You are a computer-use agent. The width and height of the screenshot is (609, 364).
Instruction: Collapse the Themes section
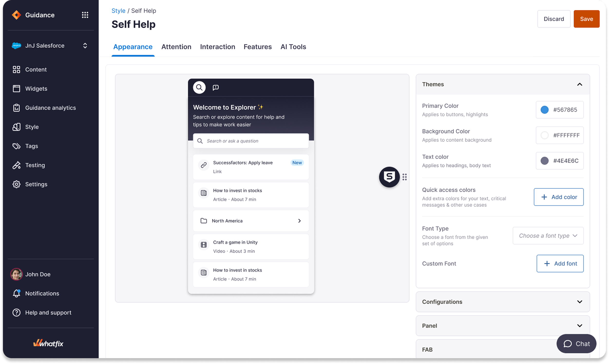pyautogui.click(x=580, y=84)
